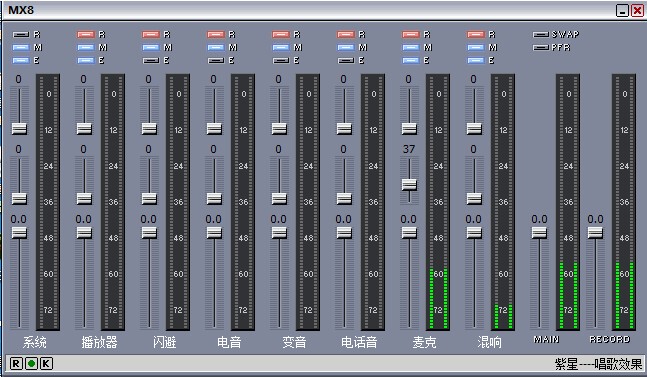Screen dimensions: 647x377
Task: Click the main fader knob on 电话音 channel
Action: tap(344, 233)
